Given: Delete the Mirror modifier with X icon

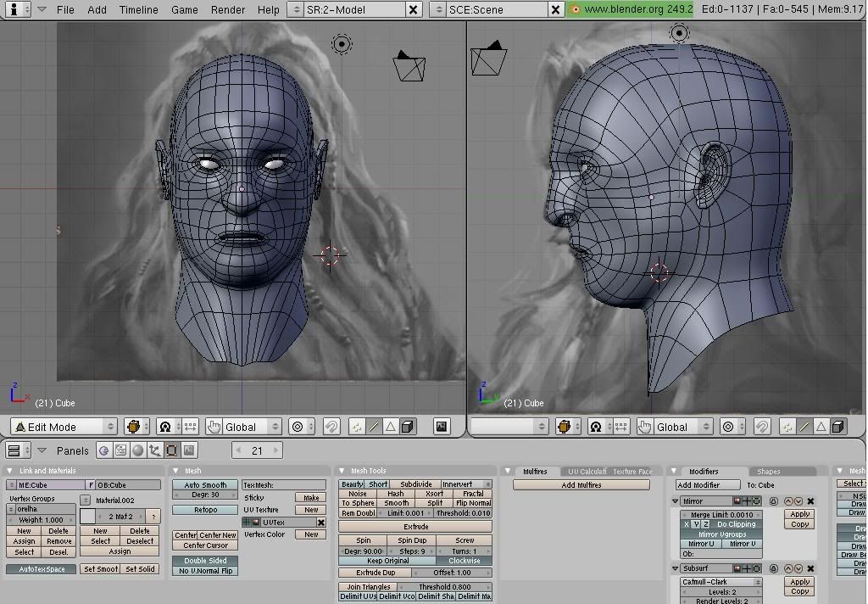Looking at the screenshot, I should click(810, 501).
